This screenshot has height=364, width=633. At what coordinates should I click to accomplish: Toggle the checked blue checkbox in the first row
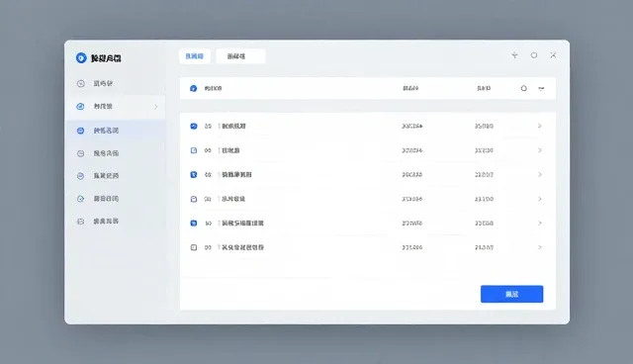coord(194,127)
